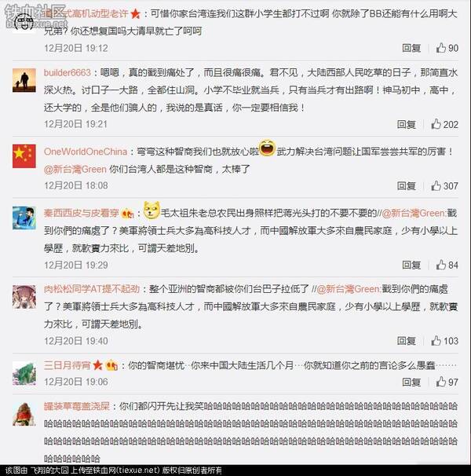Like the comment with 103 thumbs-up
This screenshot has width=471, height=476.
pos(444,341)
